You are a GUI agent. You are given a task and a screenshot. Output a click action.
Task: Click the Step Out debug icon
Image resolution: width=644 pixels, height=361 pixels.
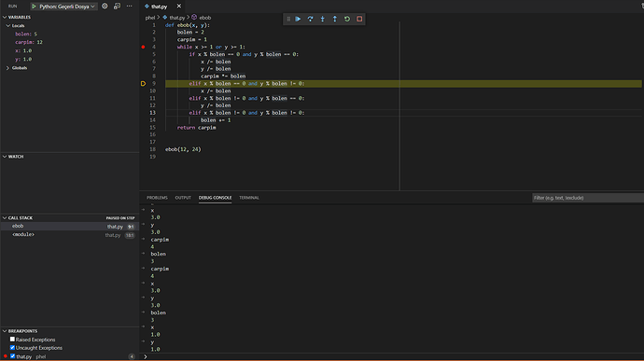click(335, 19)
